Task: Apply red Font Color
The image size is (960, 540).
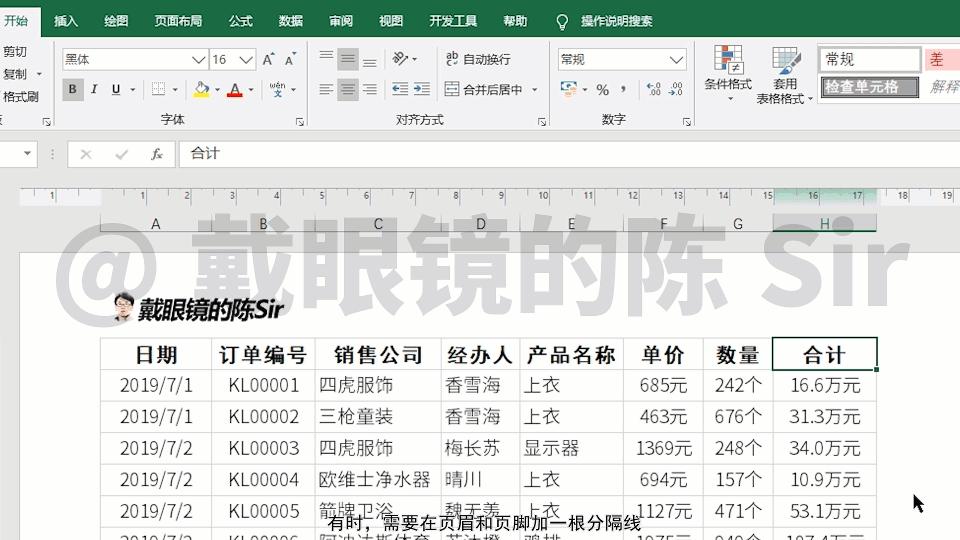Action: click(234, 89)
